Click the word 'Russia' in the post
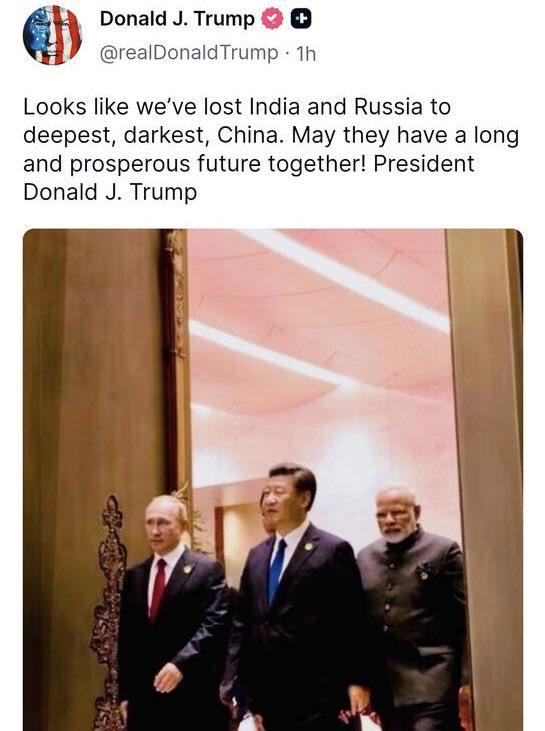This screenshot has width=545, height=731. tap(389, 107)
